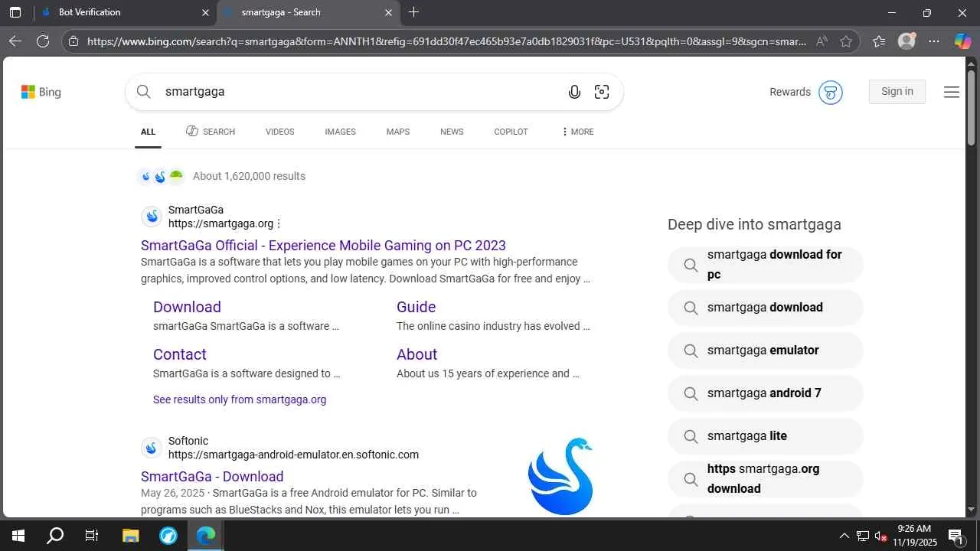
Task: Open the volume control in system tray
Action: [880, 536]
